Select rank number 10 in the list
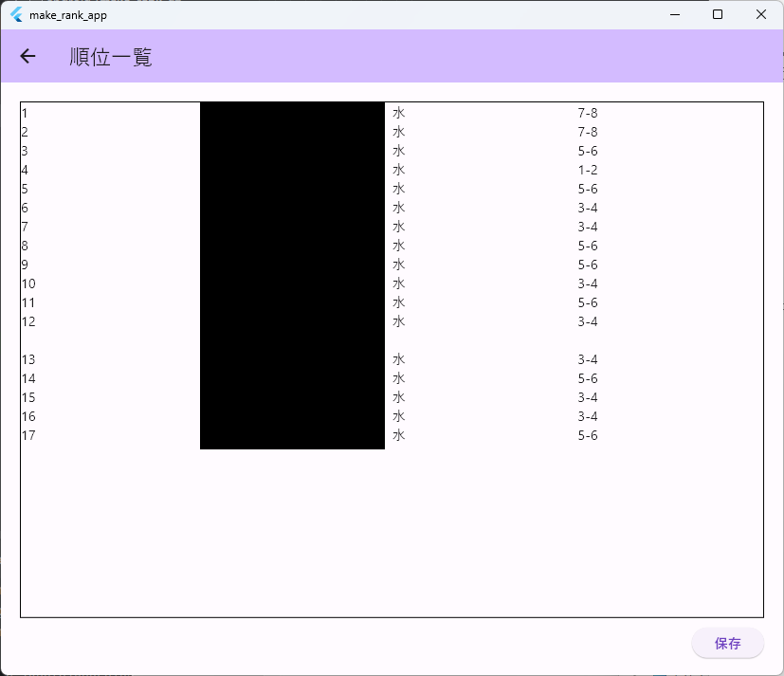Viewport: 784px width, 676px height. pos(28,283)
